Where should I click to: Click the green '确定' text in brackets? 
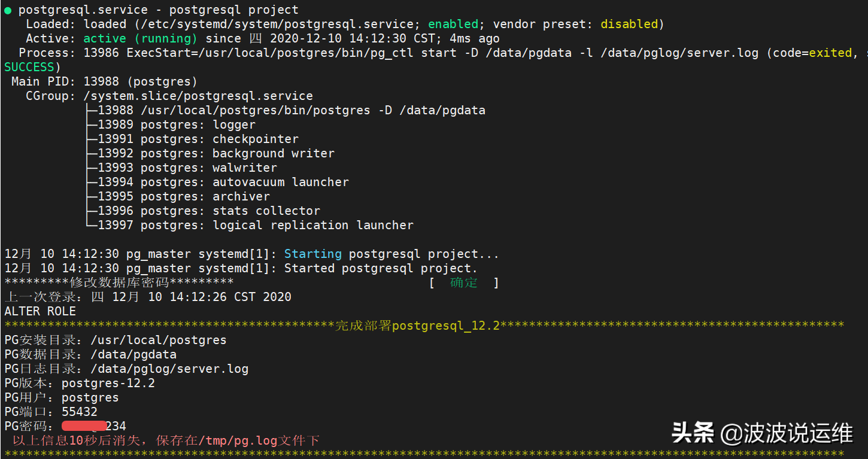pos(464,282)
